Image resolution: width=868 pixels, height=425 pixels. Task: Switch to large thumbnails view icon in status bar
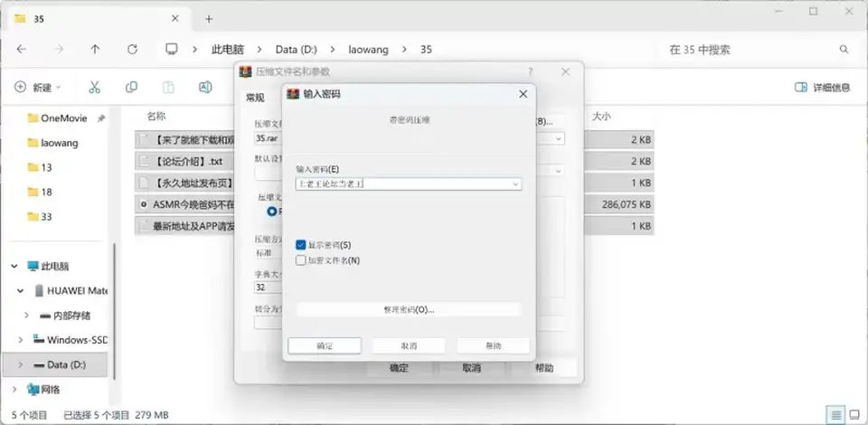pos(854,414)
